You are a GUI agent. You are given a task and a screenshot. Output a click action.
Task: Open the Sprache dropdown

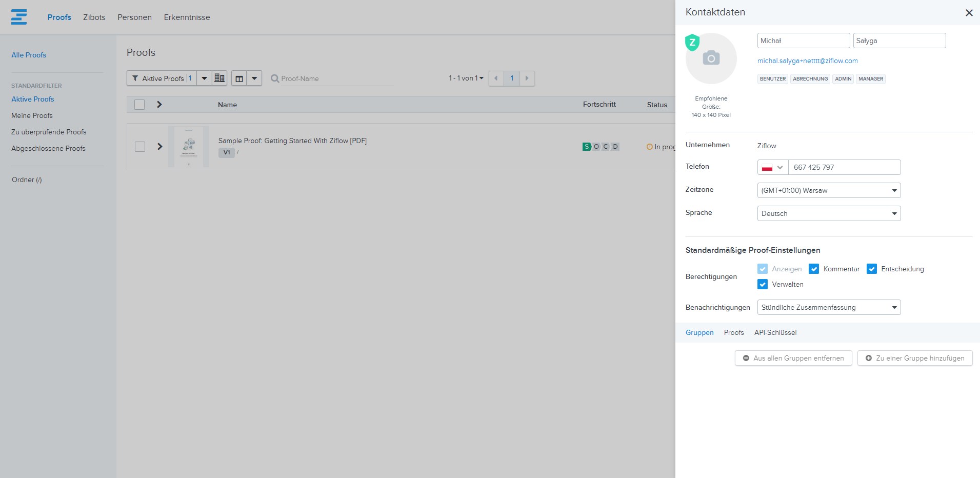pyautogui.click(x=829, y=213)
